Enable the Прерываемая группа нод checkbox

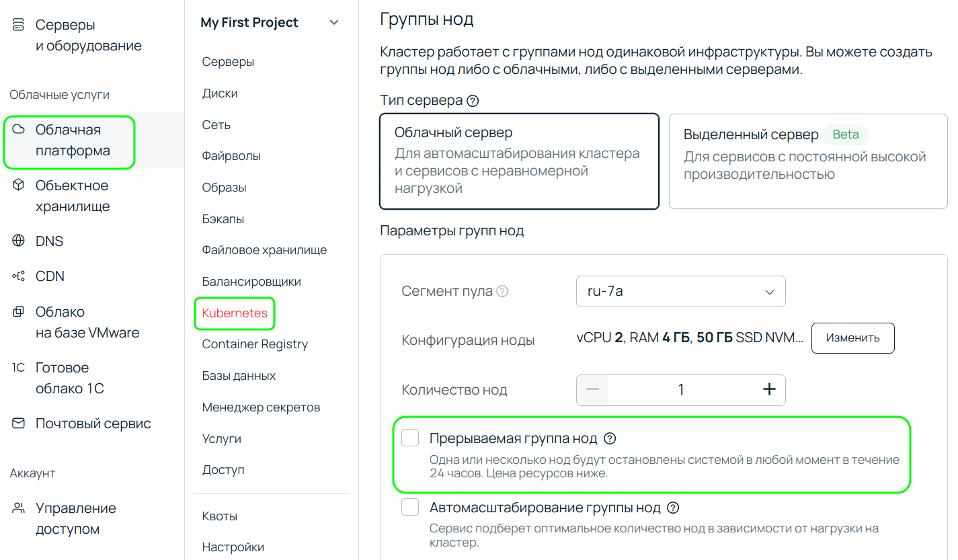[x=410, y=437]
